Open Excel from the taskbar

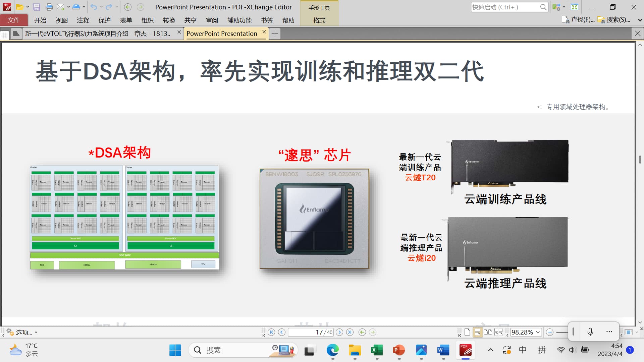(x=377, y=350)
